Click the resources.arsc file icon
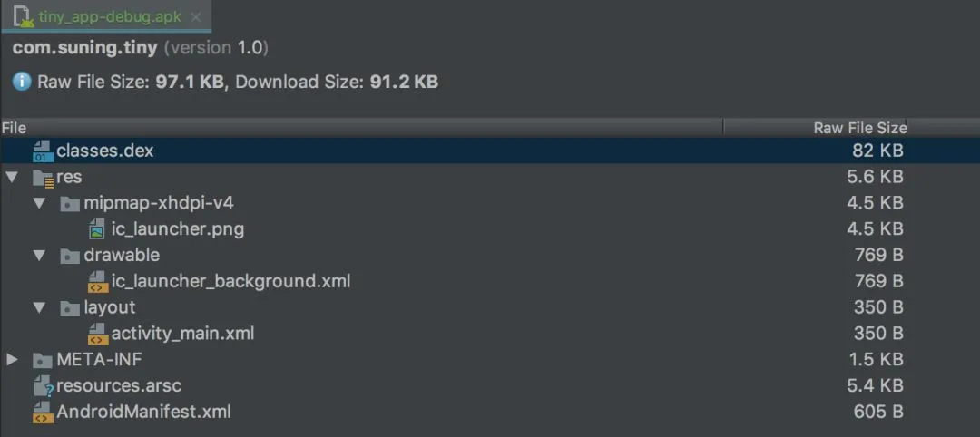Image resolution: width=980 pixels, height=437 pixels. point(43,386)
